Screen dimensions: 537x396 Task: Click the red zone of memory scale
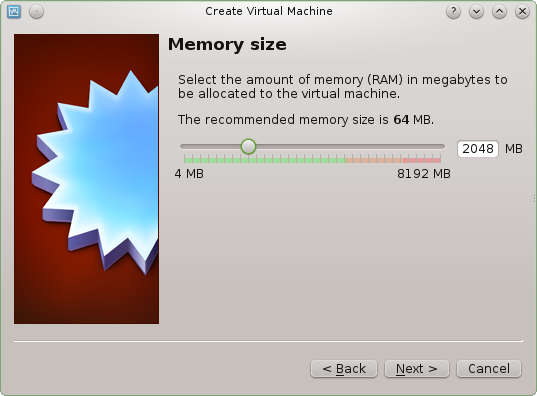click(422, 159)
